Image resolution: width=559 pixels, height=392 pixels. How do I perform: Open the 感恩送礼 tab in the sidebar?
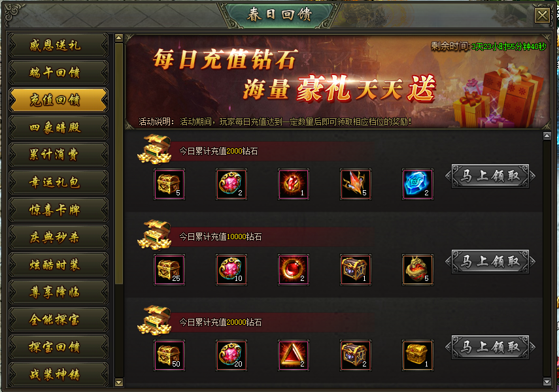pyautogui.click(x=58, y=45)
